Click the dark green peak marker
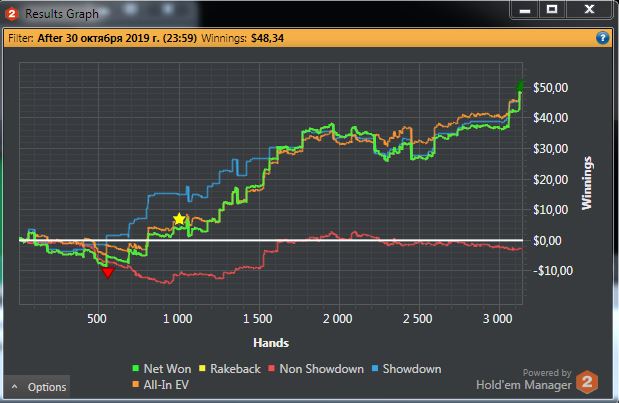 point(520,86)
